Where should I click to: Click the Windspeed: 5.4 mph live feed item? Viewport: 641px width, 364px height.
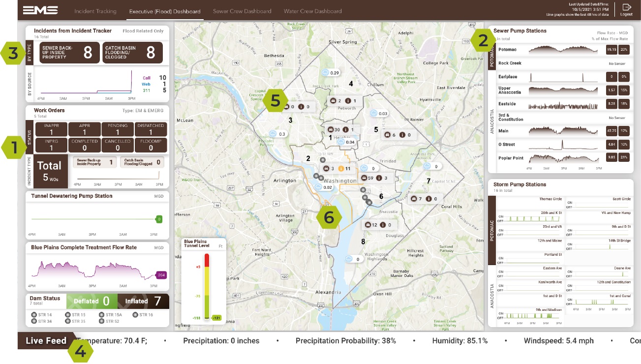click(558, 340)
